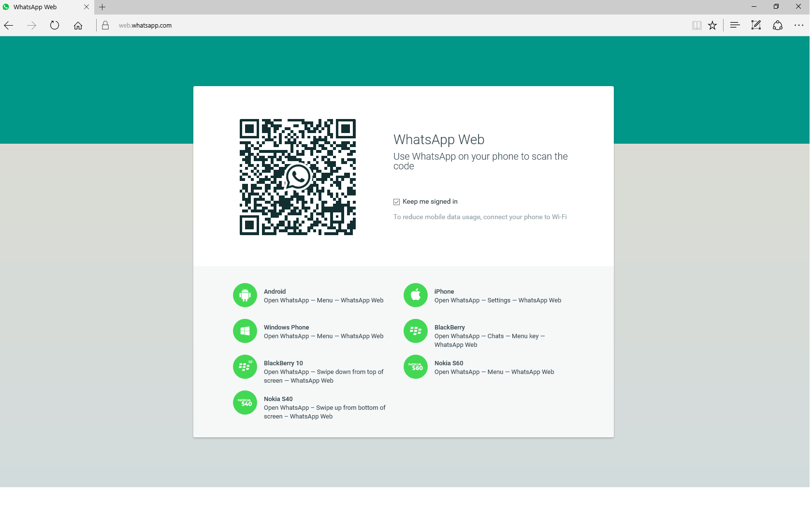This screenshot has height=508, width=812.
Task: Click iPhone Settings — WhatsApp Web instructions
Action: [x=498, y=300]
